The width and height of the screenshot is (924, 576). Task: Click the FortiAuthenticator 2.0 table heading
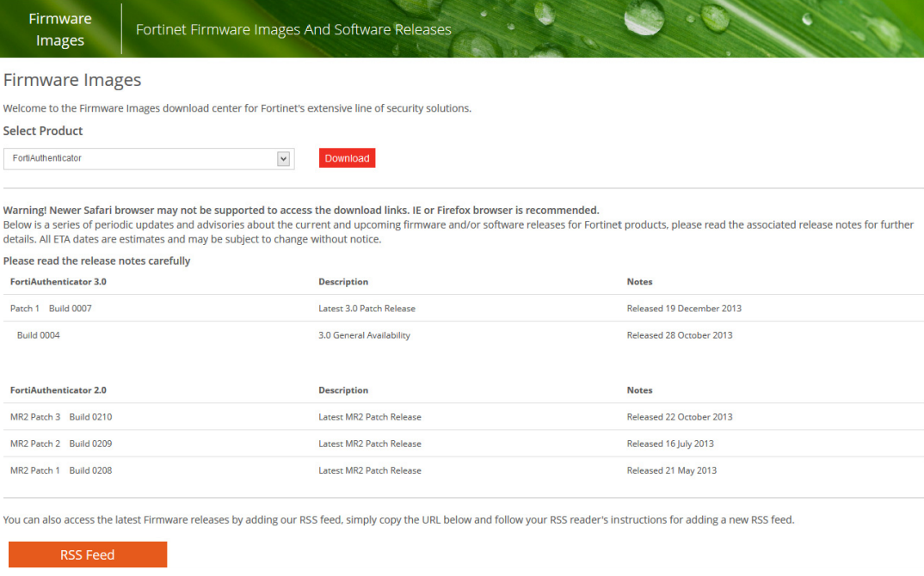click(x=59, y=390)
